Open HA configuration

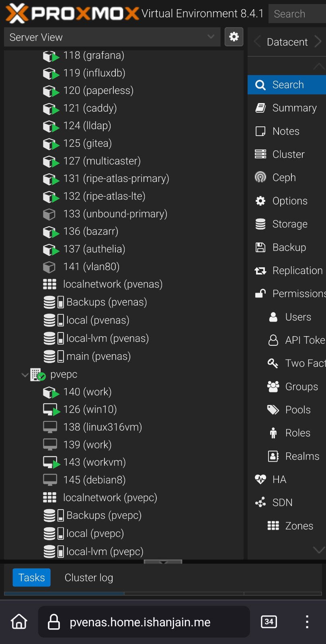[x=279, y=479]
